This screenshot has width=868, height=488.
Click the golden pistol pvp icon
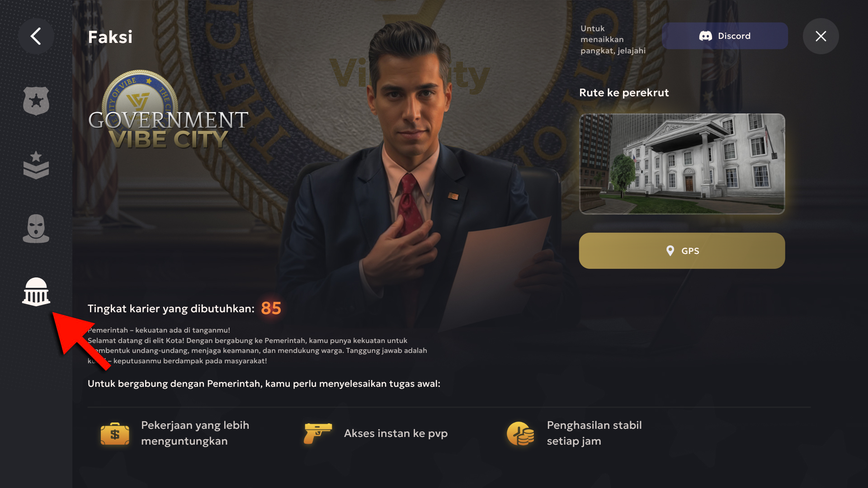pos(318,433)
